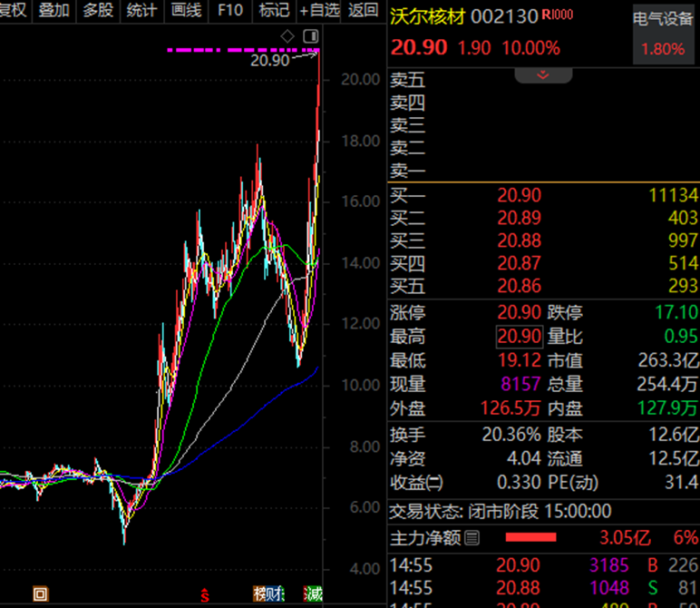Add stock via +自选 button

[x=319, y=10]
